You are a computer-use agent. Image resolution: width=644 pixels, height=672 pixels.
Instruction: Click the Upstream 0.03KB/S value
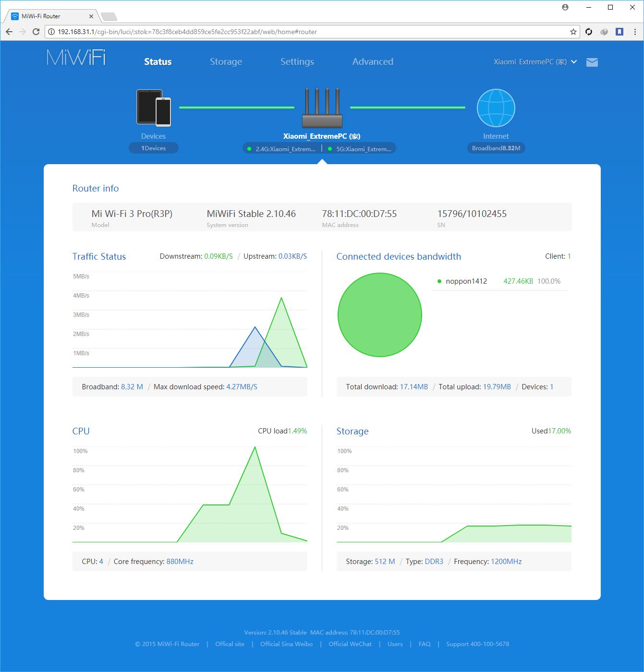click(x=292, y=256)
